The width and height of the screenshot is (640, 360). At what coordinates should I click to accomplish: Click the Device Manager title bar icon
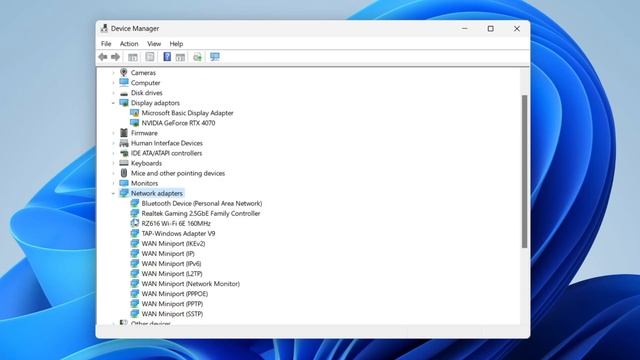point(104,28)
